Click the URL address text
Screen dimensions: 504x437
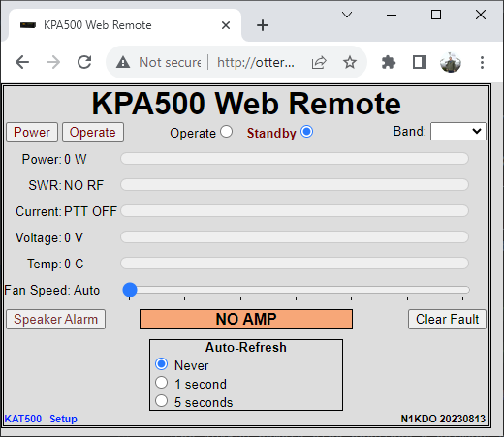click(x=256, y=62)
